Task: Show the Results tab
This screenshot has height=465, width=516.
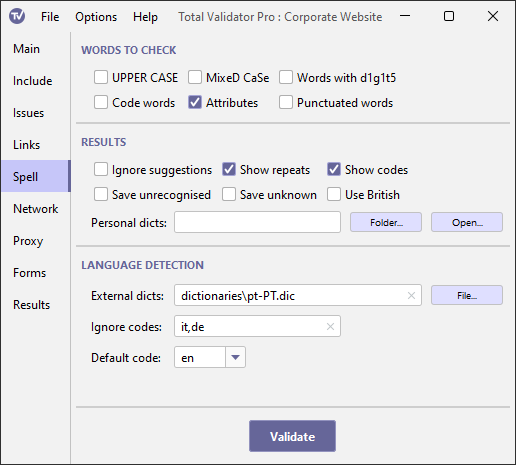Action: (x=36, y=305)
